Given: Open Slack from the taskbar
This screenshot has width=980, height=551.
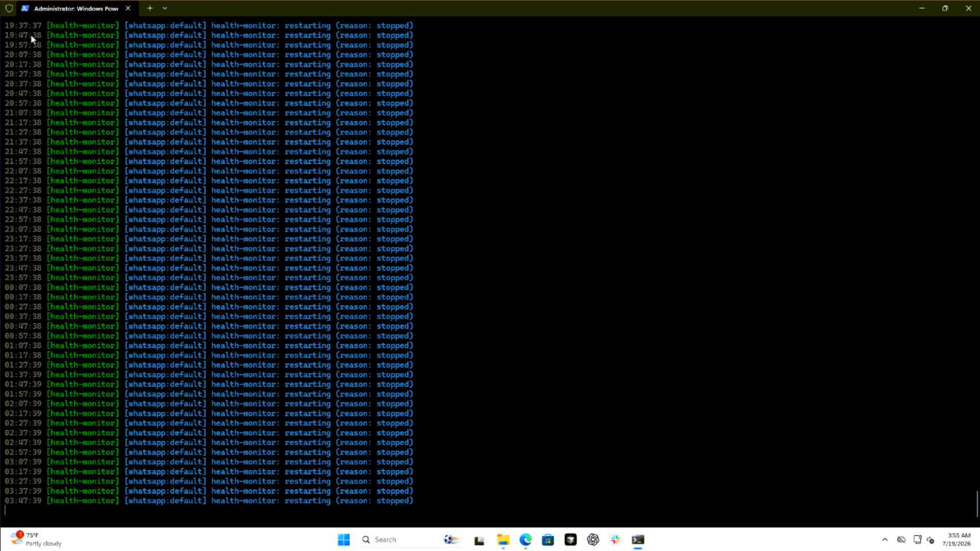Looking at the screenshot, I should click(615, 540).
